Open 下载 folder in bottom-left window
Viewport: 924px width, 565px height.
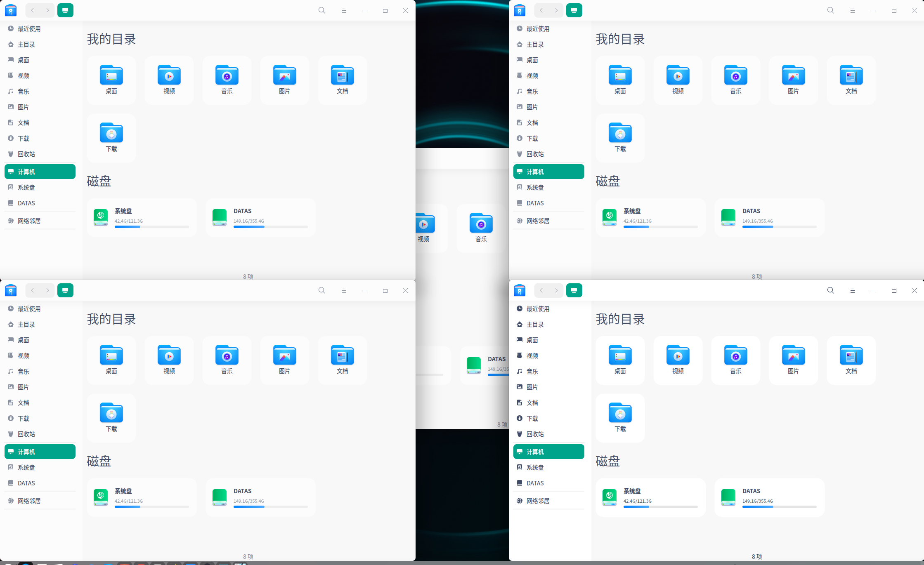click(111, 418)
